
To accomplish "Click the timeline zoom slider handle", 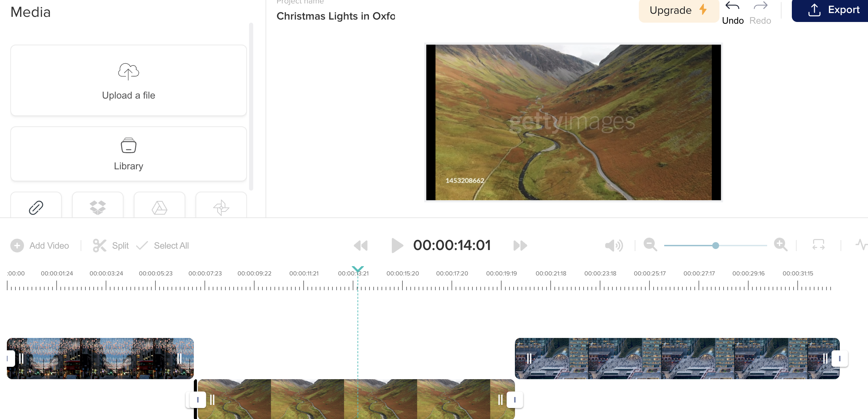I will (715, 246).
